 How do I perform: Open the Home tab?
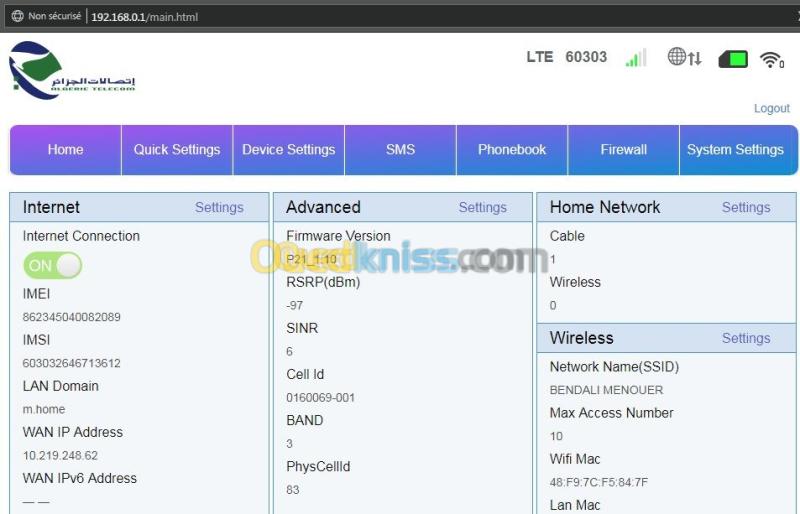(x=65, y=150)
